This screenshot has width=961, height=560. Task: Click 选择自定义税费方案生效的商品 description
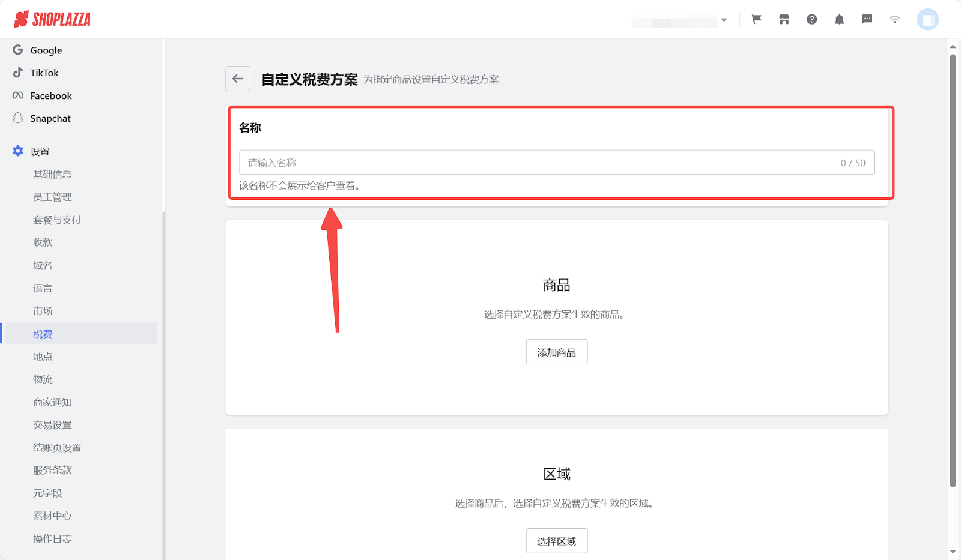pyautogui.click(x=554, y=315)
